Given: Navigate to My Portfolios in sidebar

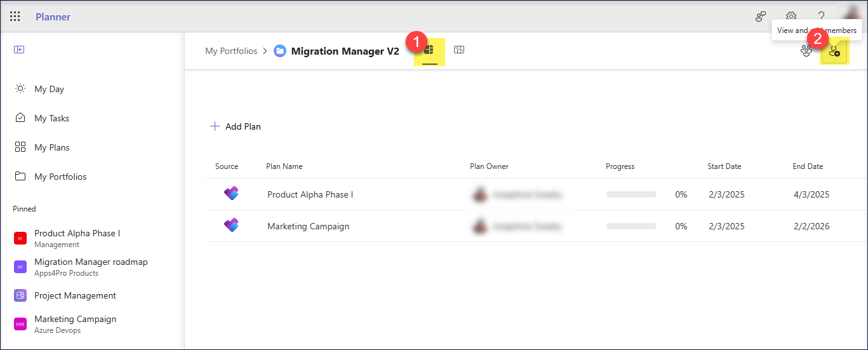Looking at the screenshot, I should point(60,177).
